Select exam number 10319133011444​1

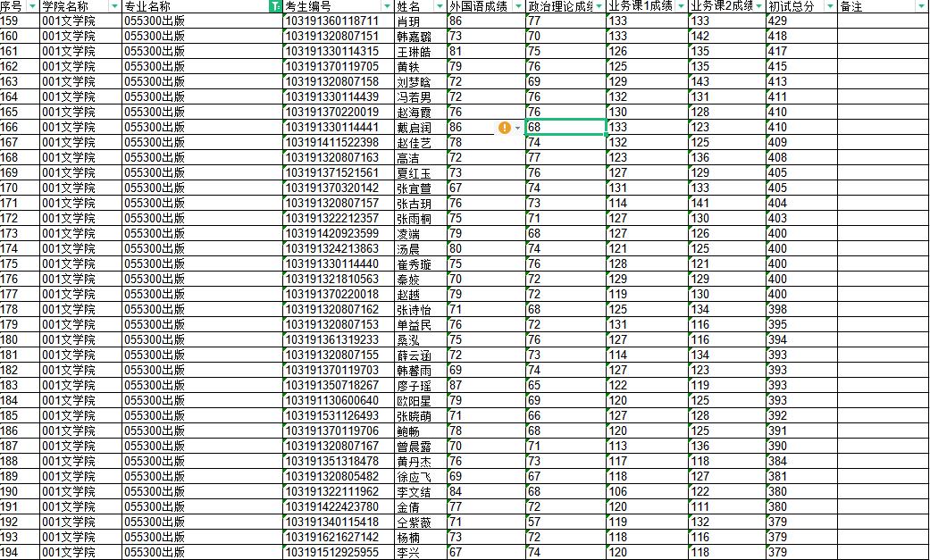click(x=339, y=128)
